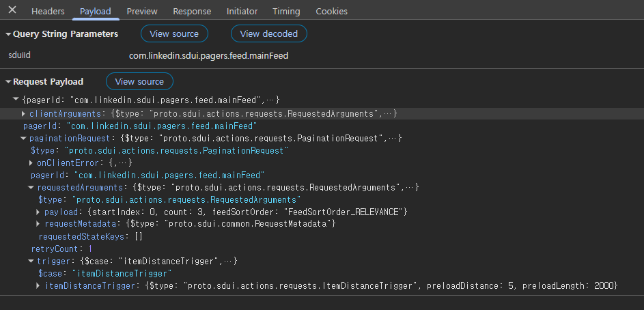Screen dimensions: 644x310
Task: Open the Initiator tab
Action: pos(242,11)
